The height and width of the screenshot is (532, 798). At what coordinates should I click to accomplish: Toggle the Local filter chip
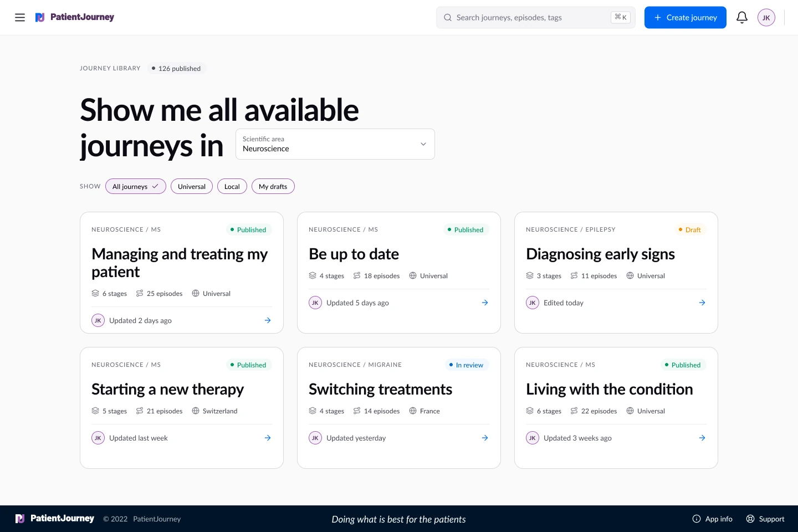[232, 186]
